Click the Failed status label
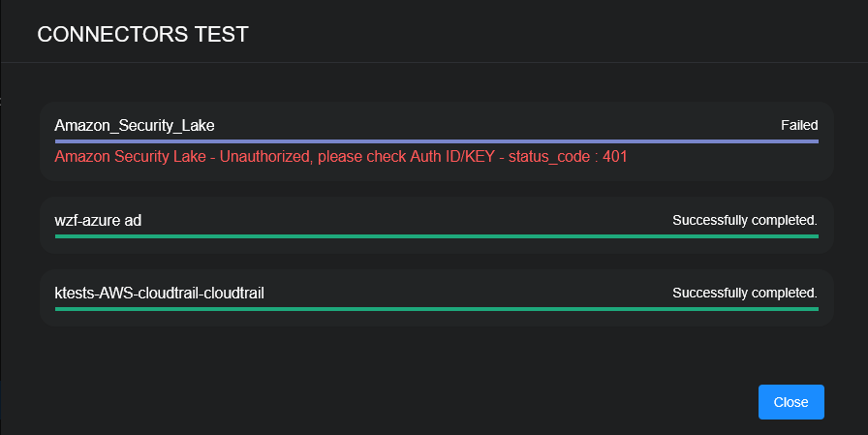 pos(799,125)
